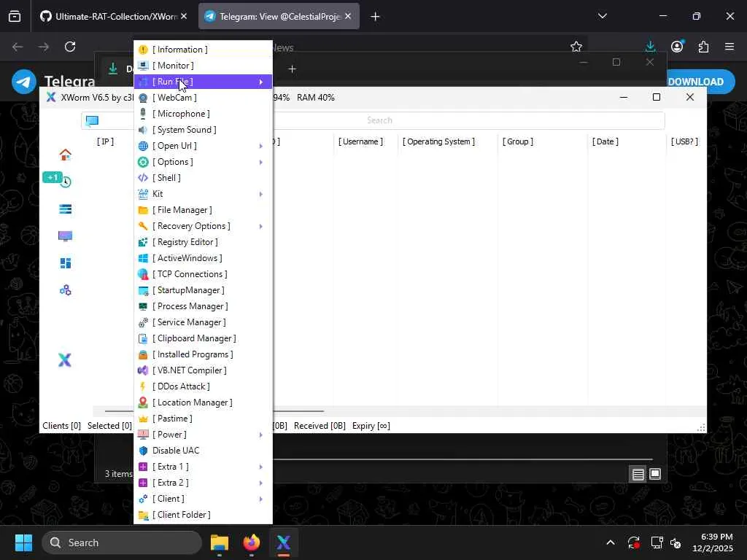This screenshot has width=747, height=560.
Task: Expand the Extra 1 submenu arrow
Action: click(x=261, y=467)
